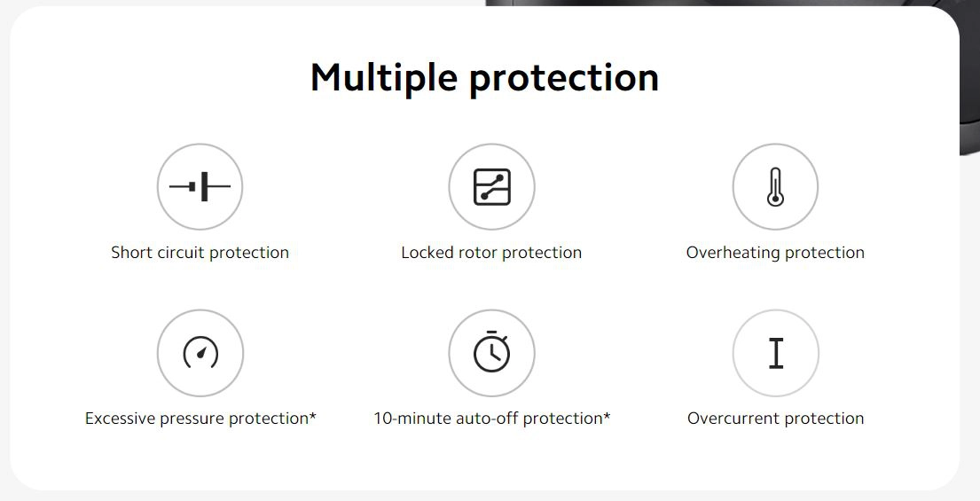This screenshot has height=501, width=980.
Task: Click the word "Multiple" in the heading
Action: coord(384,79)
